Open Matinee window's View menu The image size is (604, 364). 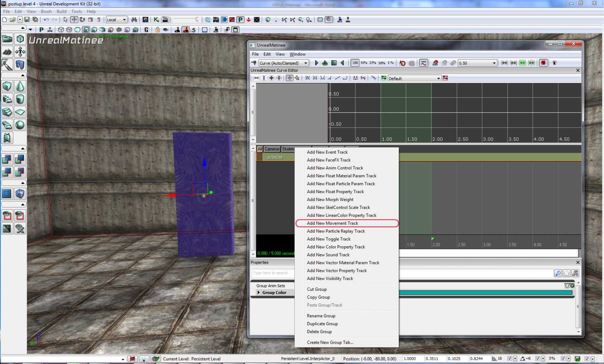[280, 54]
